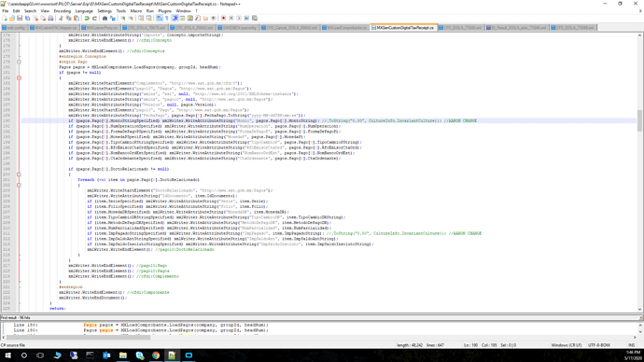Switch to MXLoadComprobante.cs tab
Viewport: 644px width, 362px height.
344,27
